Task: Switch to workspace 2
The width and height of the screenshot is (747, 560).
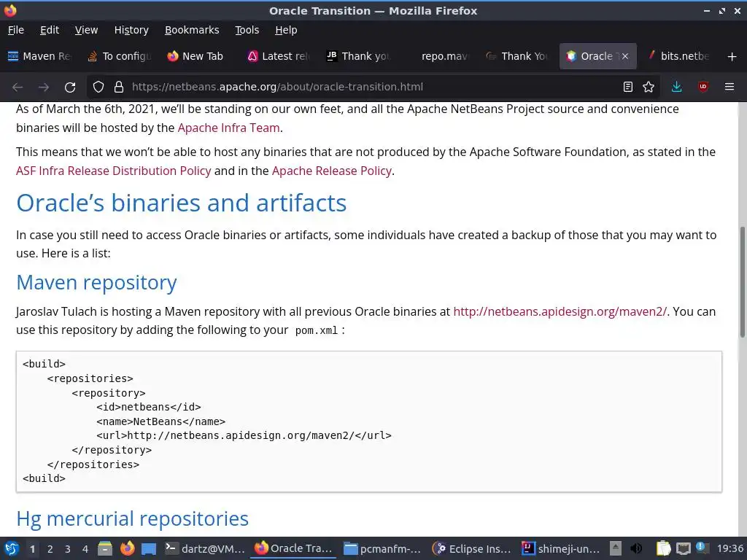Action: click(x=50, y=549)
